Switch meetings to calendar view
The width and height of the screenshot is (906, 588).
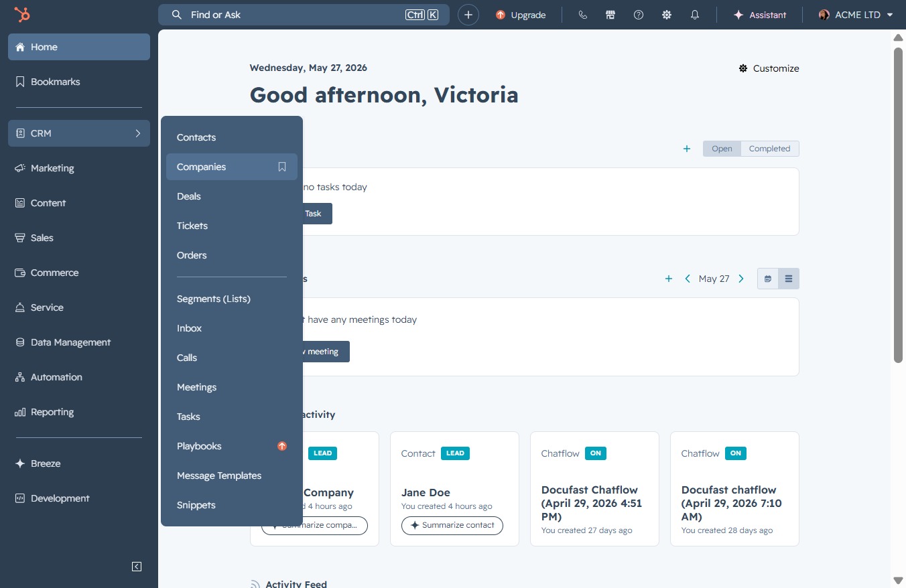pos(768,279)
